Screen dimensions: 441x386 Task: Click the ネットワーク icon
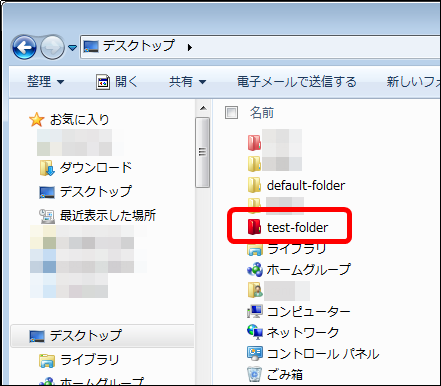coord(255,332)
